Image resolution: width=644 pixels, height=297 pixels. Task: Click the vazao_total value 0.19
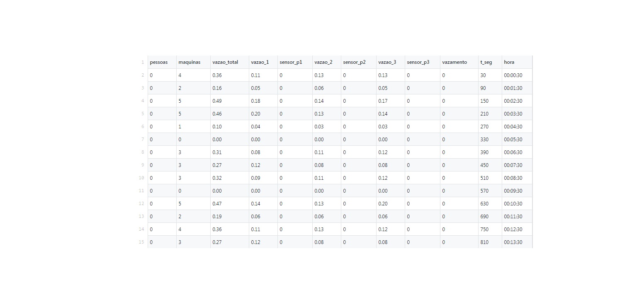click(217, 216)
